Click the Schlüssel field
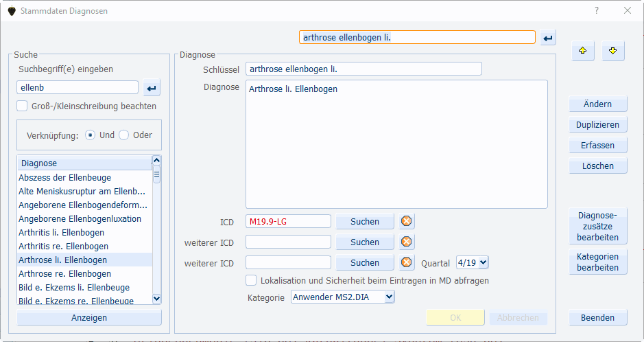Viewport: 644px width, 342px height. point(363,69)
